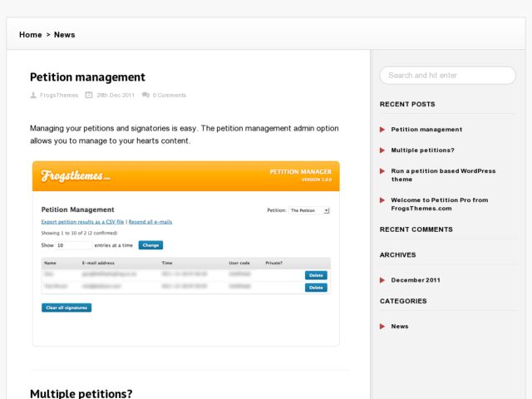The height and width of the screenshot is (399, 532).
Task: Click the blue Change button
Action: [x=150, y=245]
